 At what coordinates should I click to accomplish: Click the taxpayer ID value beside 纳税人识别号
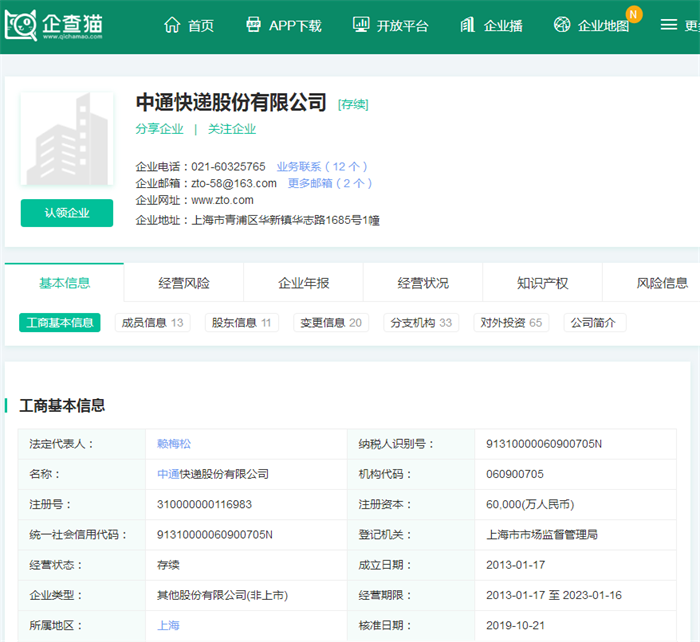(x=544, y=444)
